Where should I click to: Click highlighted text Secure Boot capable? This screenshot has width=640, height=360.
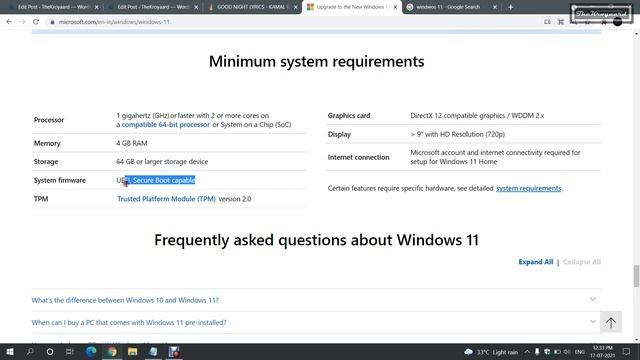pyautogui.click(x=164, y=180)
